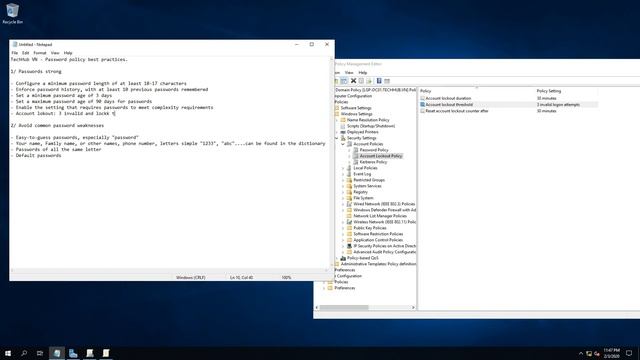
Task: Expand the Registry tree node
Action: (x=343, y=192)
